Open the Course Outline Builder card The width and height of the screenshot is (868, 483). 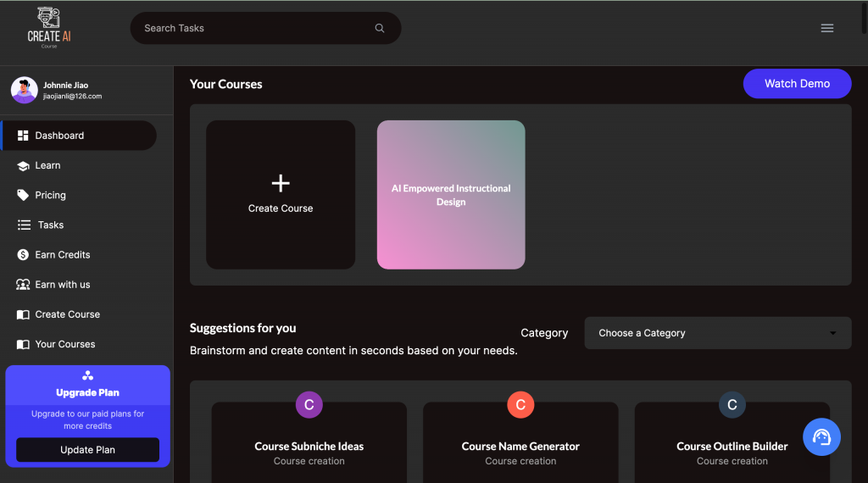(732, 442)
